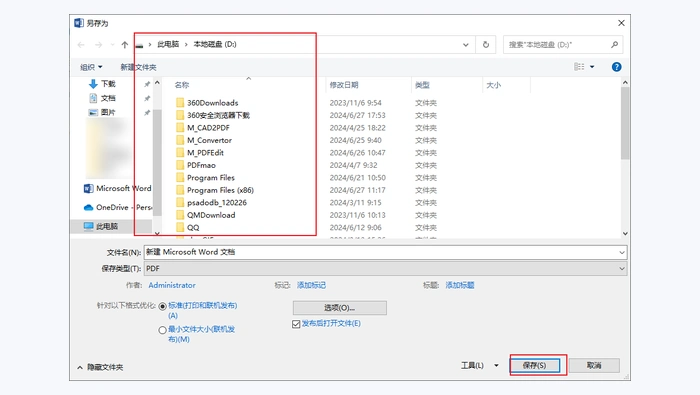This screenshot has width=700, height=395.
Task: Open the 保存类型 PDF dropdown
Action: point(385,269)
